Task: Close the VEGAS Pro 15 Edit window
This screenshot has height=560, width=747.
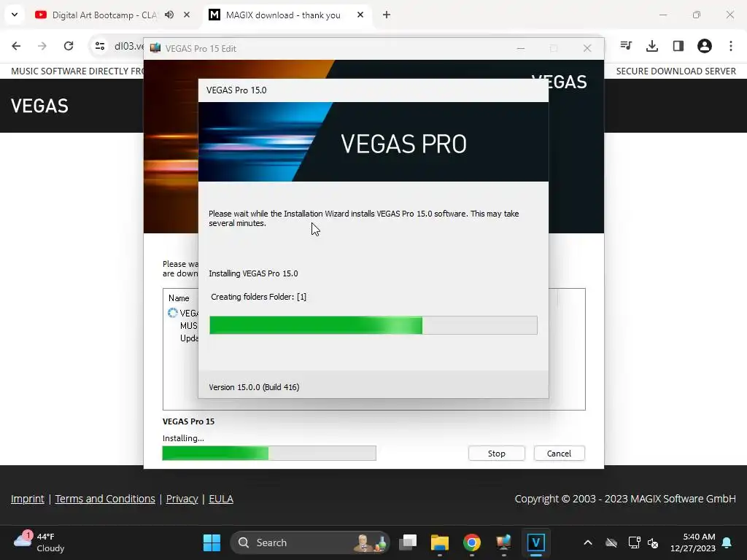Action: coord(587,48)
